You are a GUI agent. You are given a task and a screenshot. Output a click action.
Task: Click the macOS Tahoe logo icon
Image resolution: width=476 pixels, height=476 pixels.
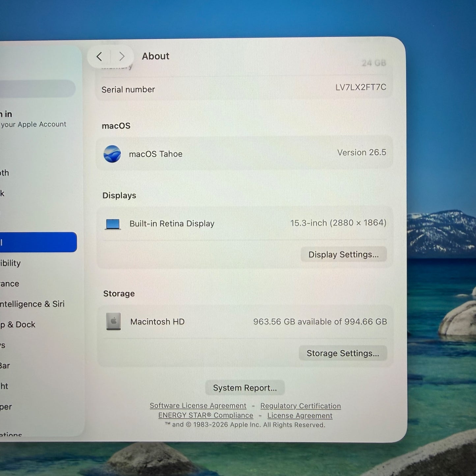pyautogui.click(x=112, y=154)
